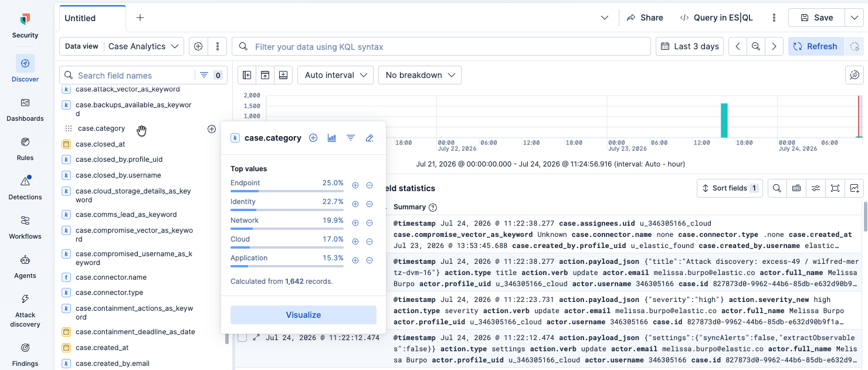Open Findings in the sidebar

pyautogui.click(x=25, y=354)
